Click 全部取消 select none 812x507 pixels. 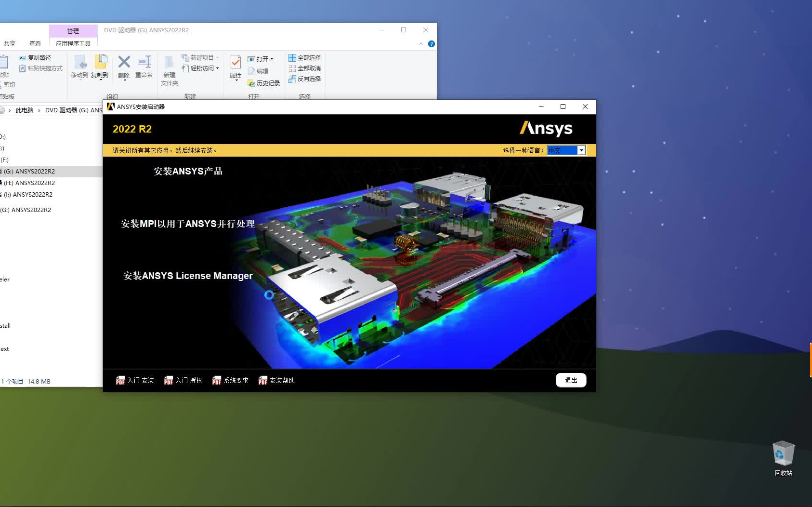[304, 68]
